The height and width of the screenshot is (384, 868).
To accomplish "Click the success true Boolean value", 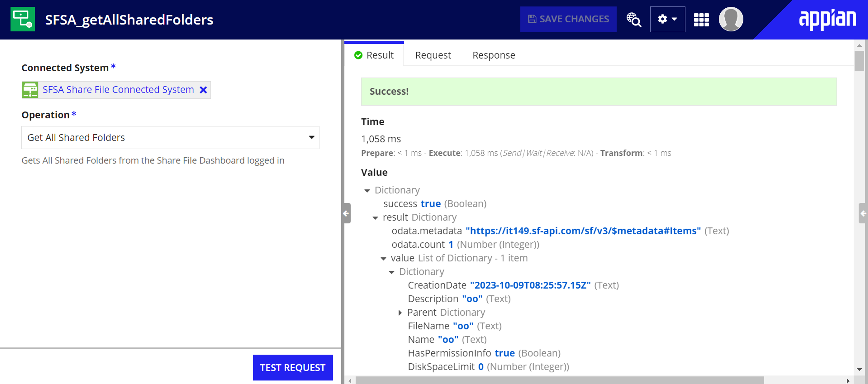I will [431, 203].
